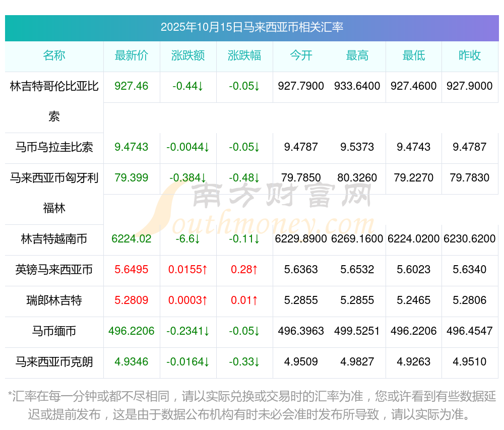Click open price 5.6363
Image resolution: width=504 pixels, height=430 pixels.
(x=301, y=269)
